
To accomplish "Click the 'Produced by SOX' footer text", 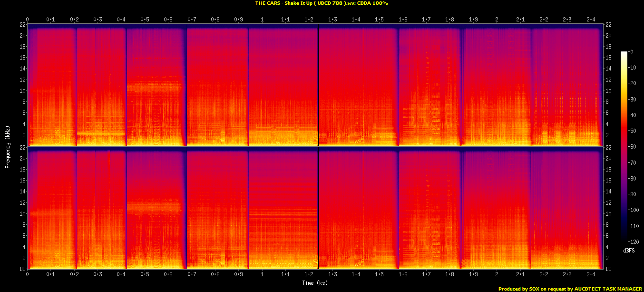I will coord(570,289).
